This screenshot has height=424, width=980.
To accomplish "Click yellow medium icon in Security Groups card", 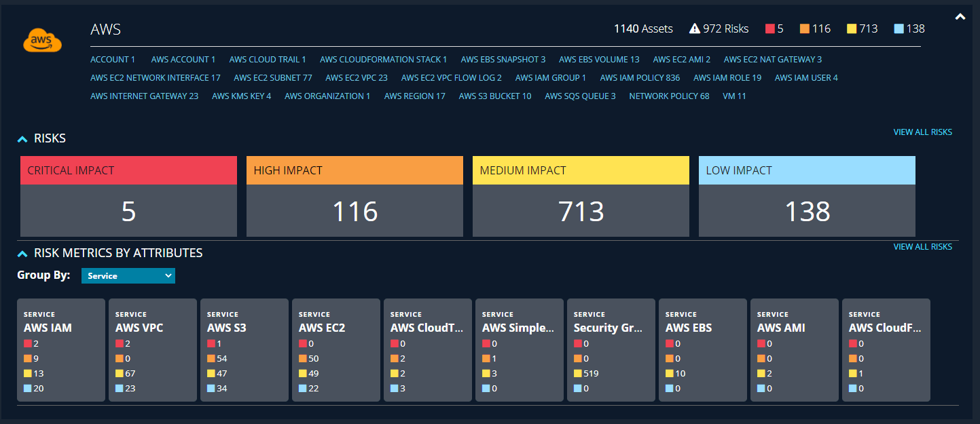I will coord(578,374).
